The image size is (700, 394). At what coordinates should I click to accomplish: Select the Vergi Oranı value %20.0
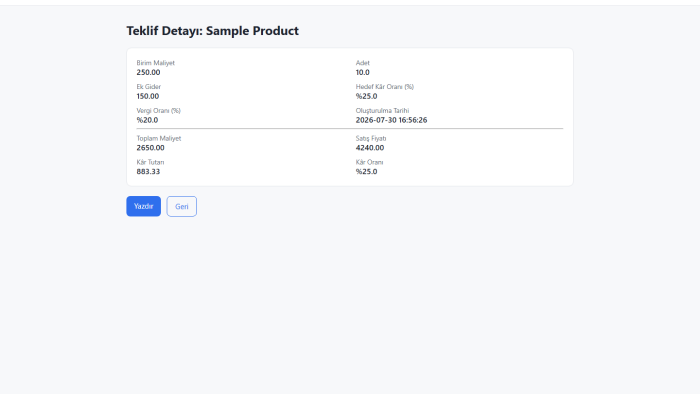point(147,120)
